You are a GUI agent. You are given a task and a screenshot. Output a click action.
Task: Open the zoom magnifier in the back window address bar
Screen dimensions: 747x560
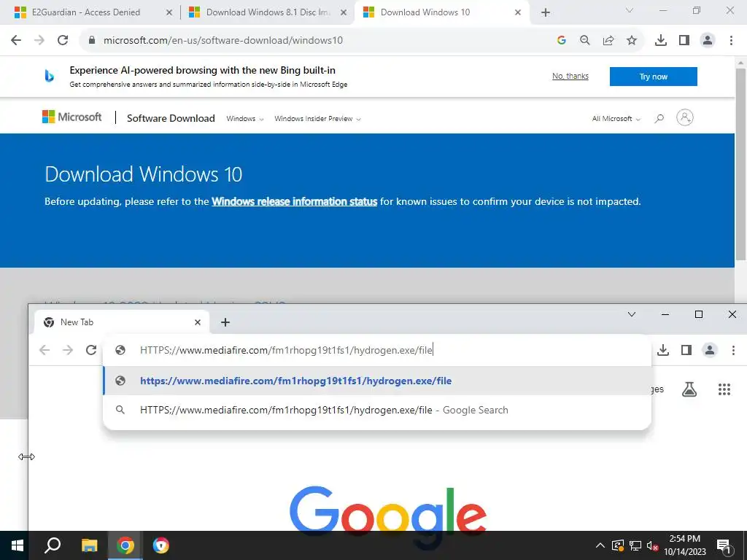(x=584, y=41)
